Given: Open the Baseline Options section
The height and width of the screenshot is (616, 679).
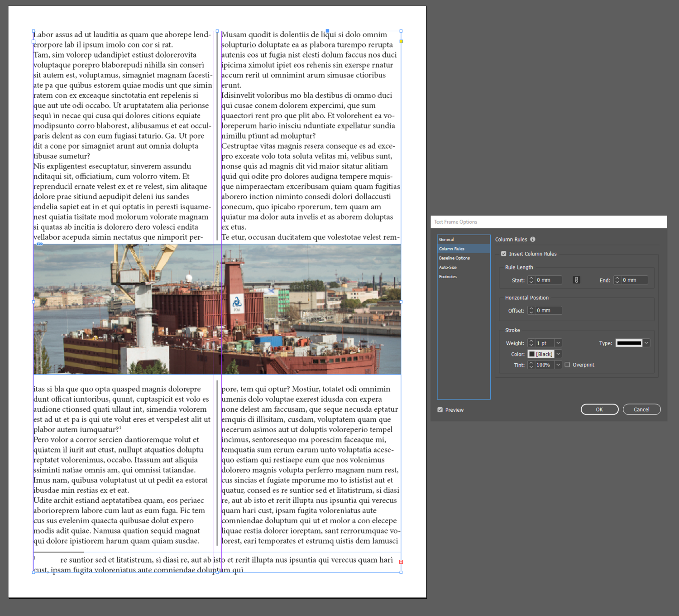Looking at the screenshot, I should [x=454, y=258].
